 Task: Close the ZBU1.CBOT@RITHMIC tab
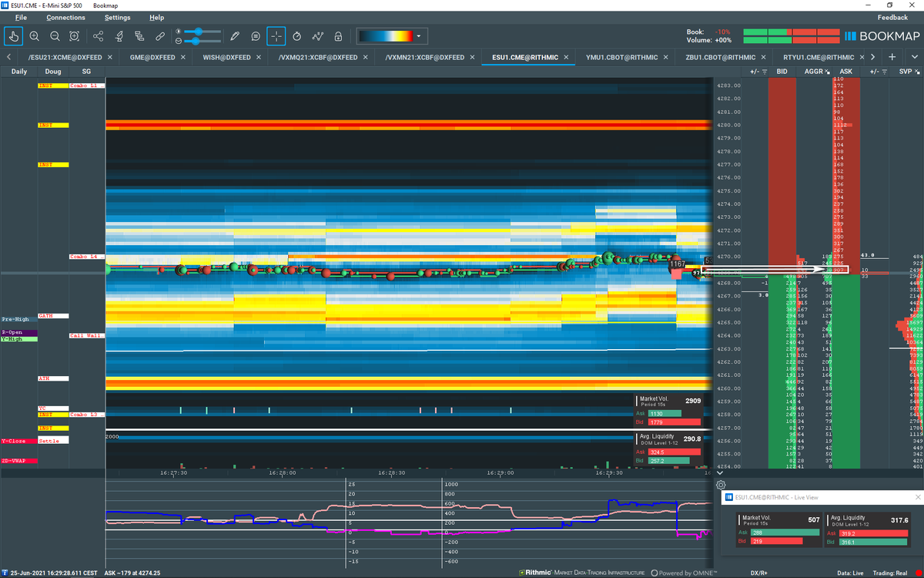pyautogui.click(x=765, y=57)
